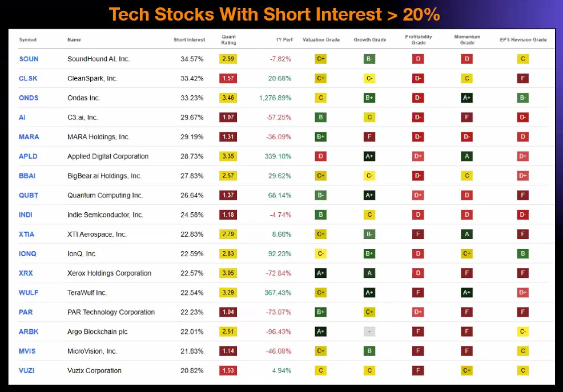
Task: Click Applied Digital D valuation grade badge
Action: click(x=321, y=156)
